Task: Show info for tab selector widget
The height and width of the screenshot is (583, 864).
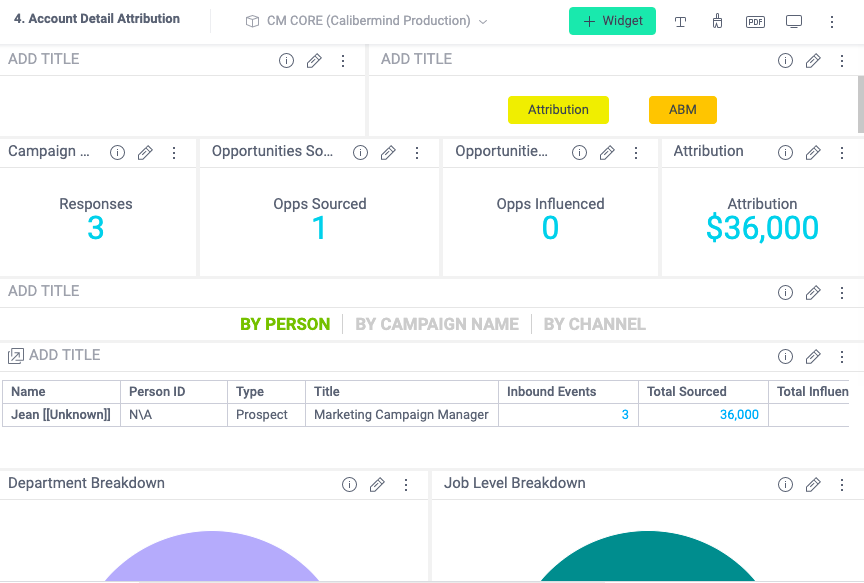Action: point(785,293)
